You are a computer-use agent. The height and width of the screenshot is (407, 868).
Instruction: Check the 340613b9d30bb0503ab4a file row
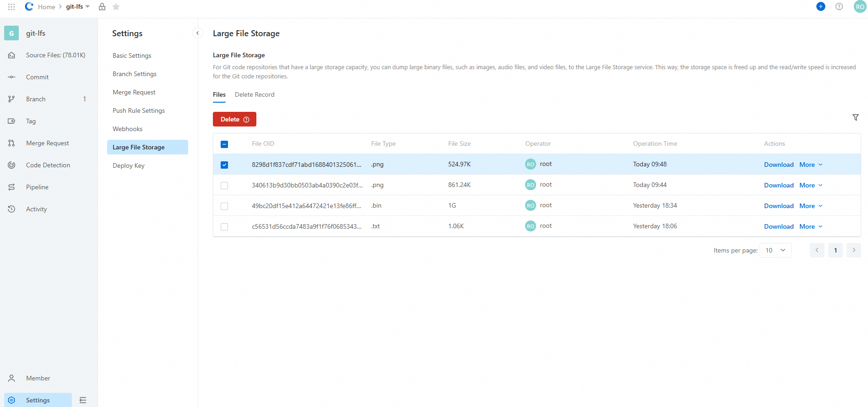(224, 186)
